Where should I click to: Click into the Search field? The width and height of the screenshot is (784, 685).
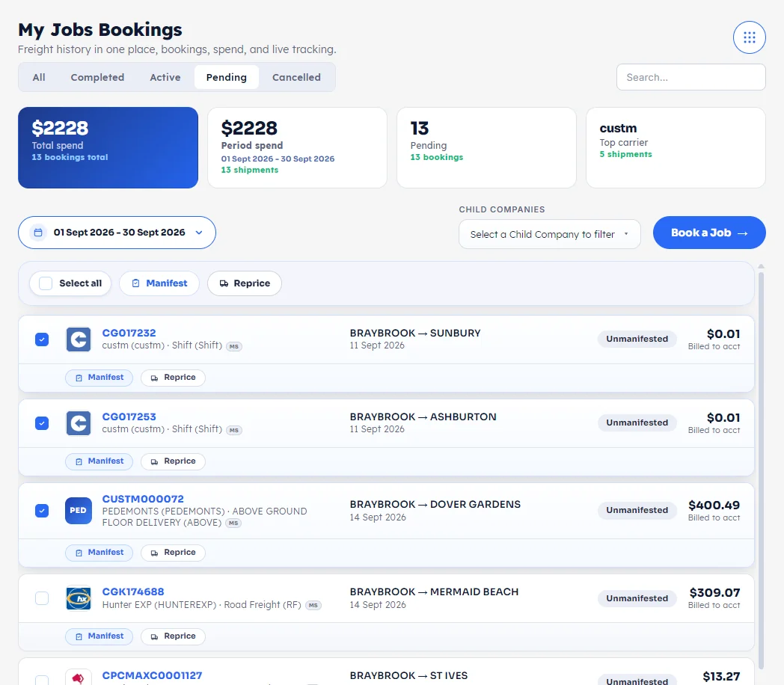[x=691, y=78]
